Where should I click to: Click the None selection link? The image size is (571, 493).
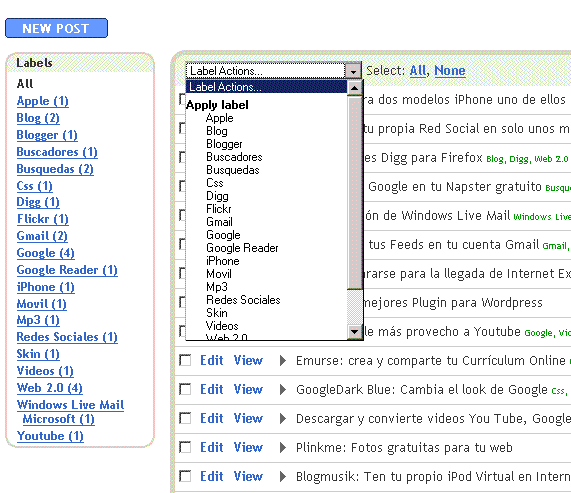pyautogui.click(x=450, y=70)
